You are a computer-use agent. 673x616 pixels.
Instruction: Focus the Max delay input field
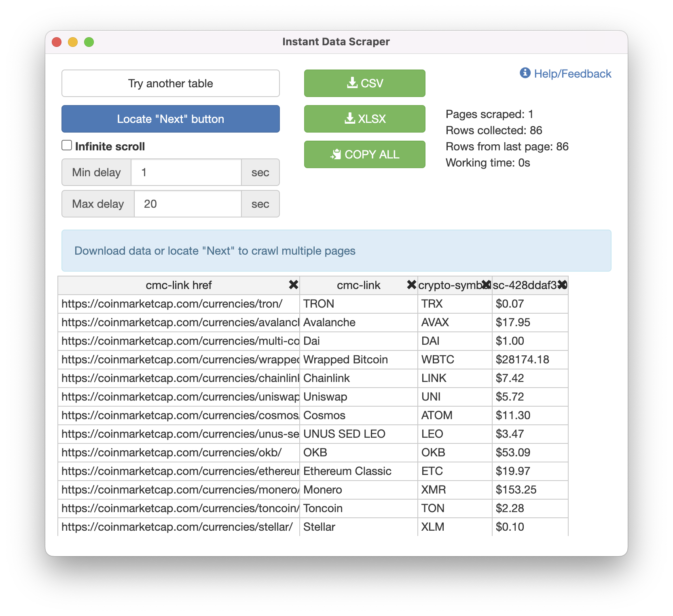click(x=188, y=204)
